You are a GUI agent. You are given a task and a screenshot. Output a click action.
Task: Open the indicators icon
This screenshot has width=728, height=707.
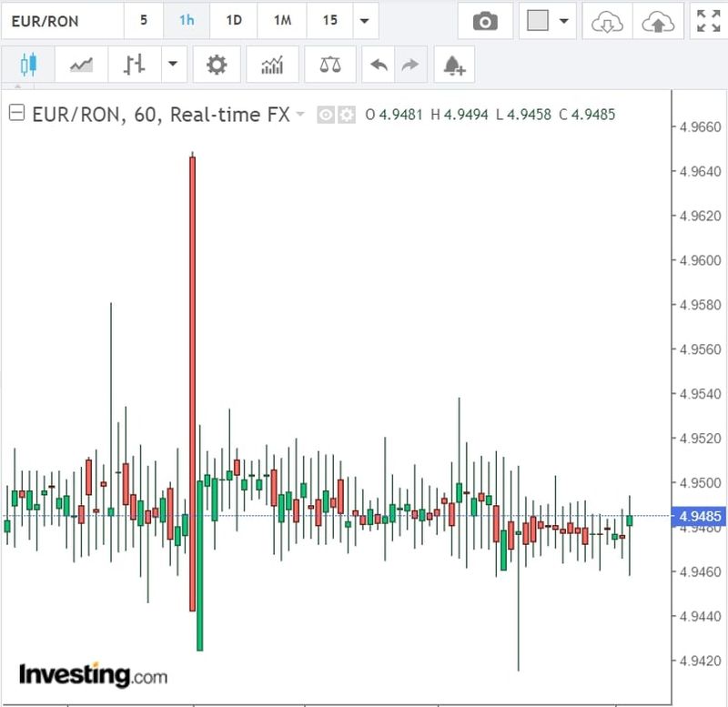(271, 65)
